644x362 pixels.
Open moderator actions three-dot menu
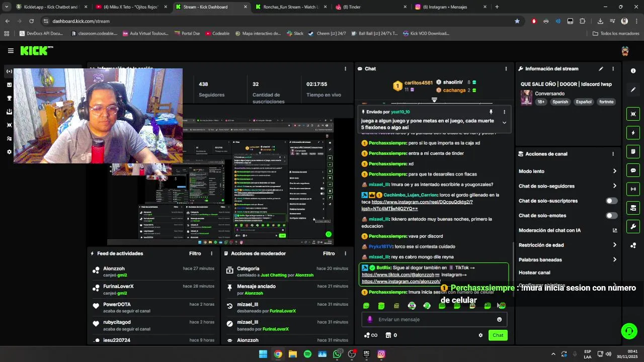click(x=345, y=253)
